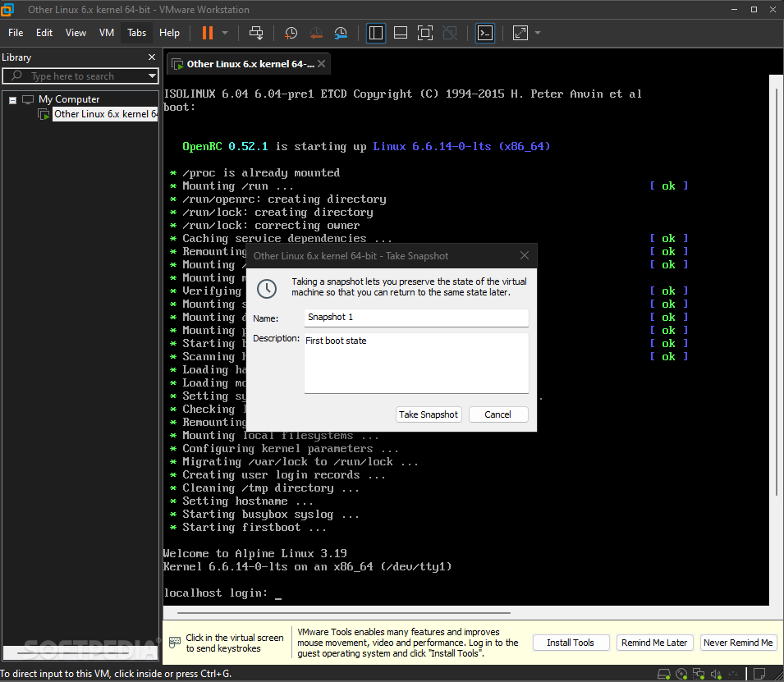Click the sound card status bar icon
Image resolution: width=784 pixels, height=682 pixels.
point(716,674)
